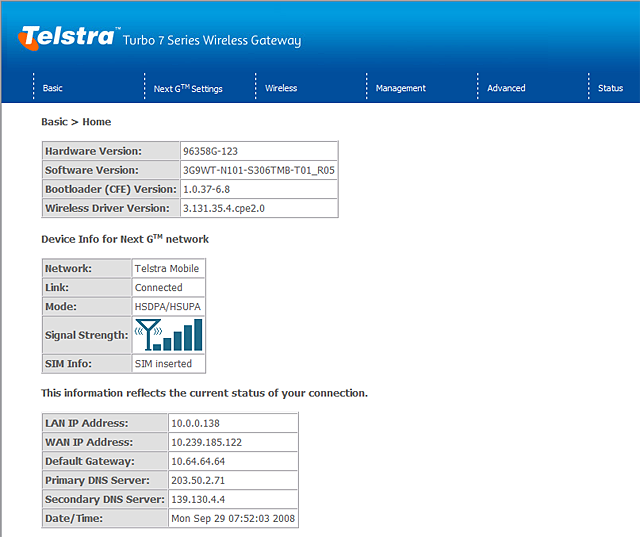Image resolution: width=640 pixels, height=537 pixels.
Task: Click the Software Version label
Action: coord(92,170)
